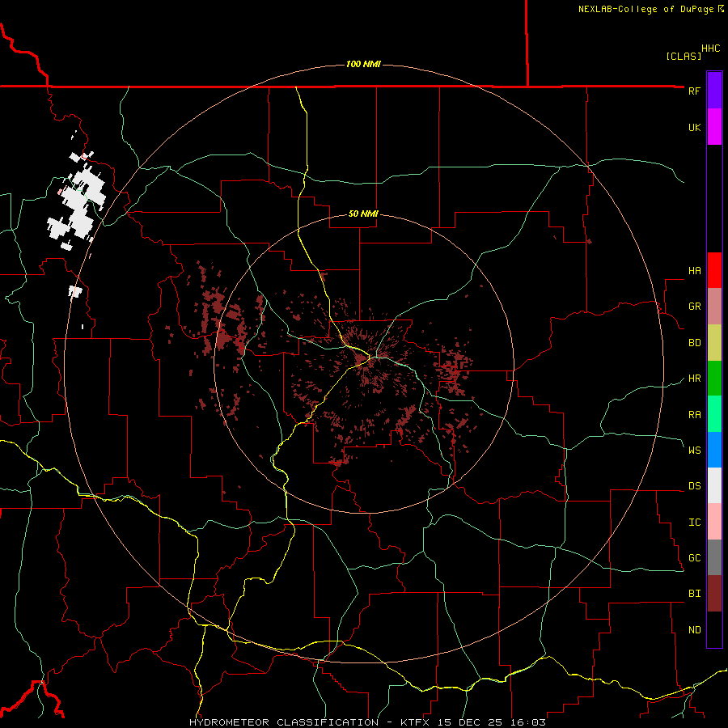Pick the DS white legend swatch
Screen dimensions: 728x728
[x=714, y=485]
